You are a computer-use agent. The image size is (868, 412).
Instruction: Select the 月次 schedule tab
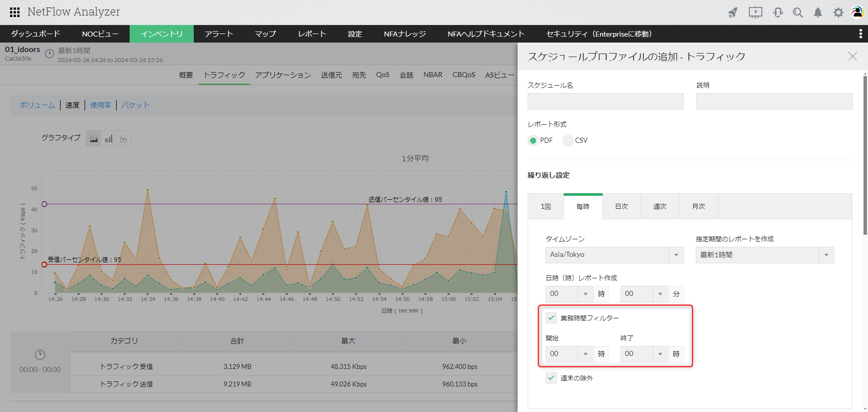click(698, 206)
